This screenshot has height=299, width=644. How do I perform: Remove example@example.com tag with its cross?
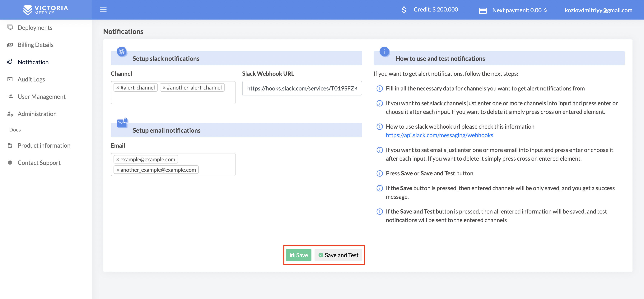click(118, 160)
